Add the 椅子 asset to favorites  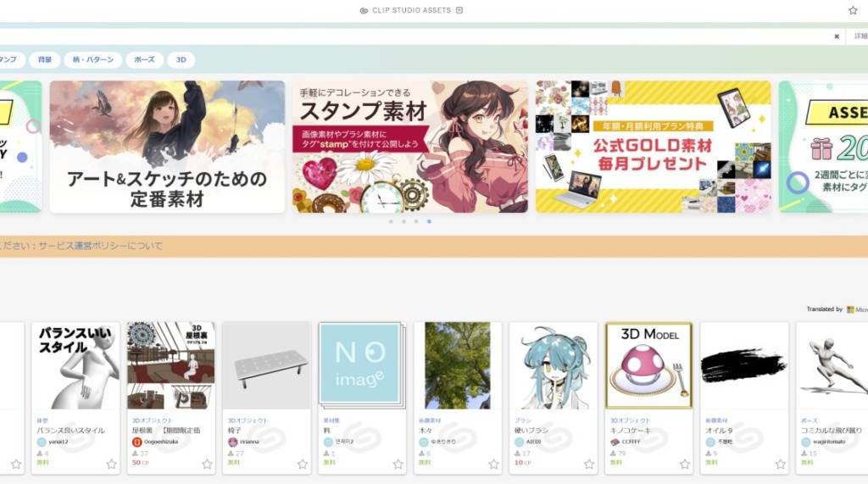pyautogui.click(x=303, y=464)
